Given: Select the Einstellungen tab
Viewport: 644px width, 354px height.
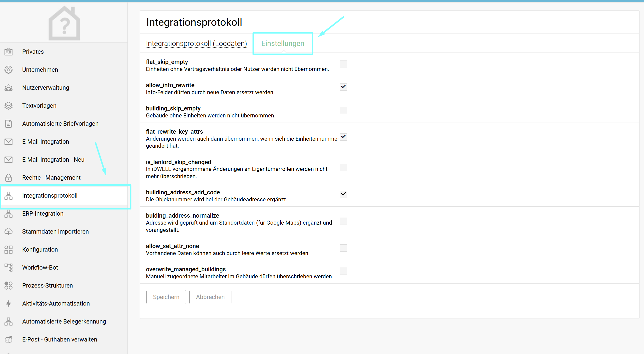Looking at the screenshot, I should click(x=282, y=43).
